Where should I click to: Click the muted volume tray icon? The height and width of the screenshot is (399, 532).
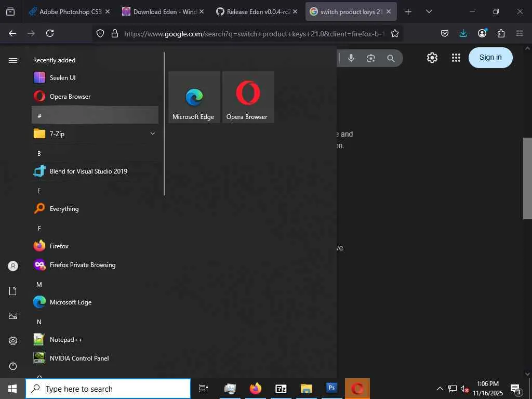pyautogui.click(x=464, y=389)
